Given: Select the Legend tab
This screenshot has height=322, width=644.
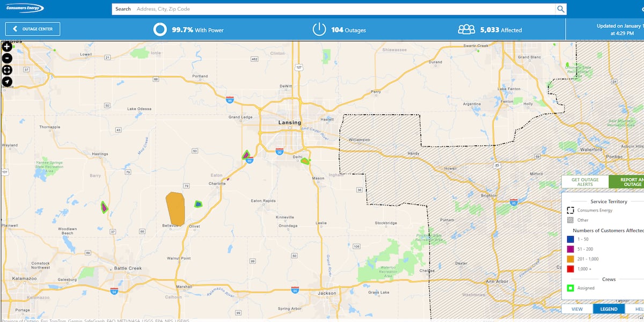Looking at the screenshot, I should 608,309.
